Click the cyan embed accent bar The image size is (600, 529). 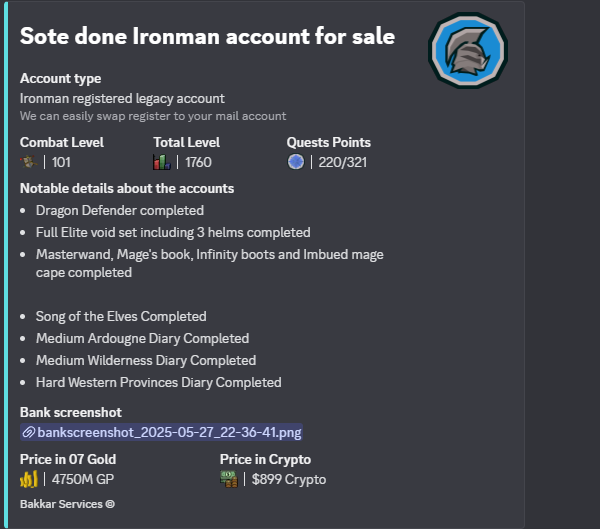tap(6, 264)
